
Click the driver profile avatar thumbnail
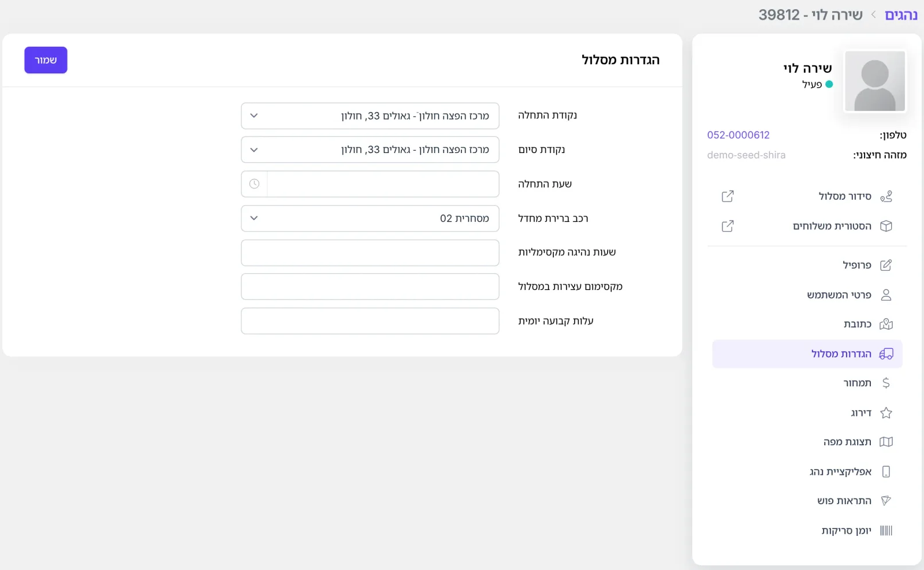click(875, 81)
